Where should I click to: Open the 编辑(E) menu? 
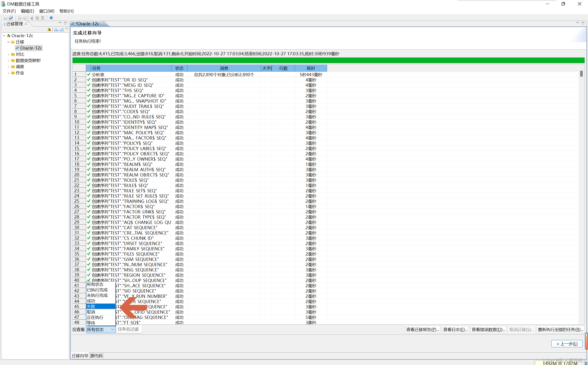pyautogui.click(x=27, y=11)
